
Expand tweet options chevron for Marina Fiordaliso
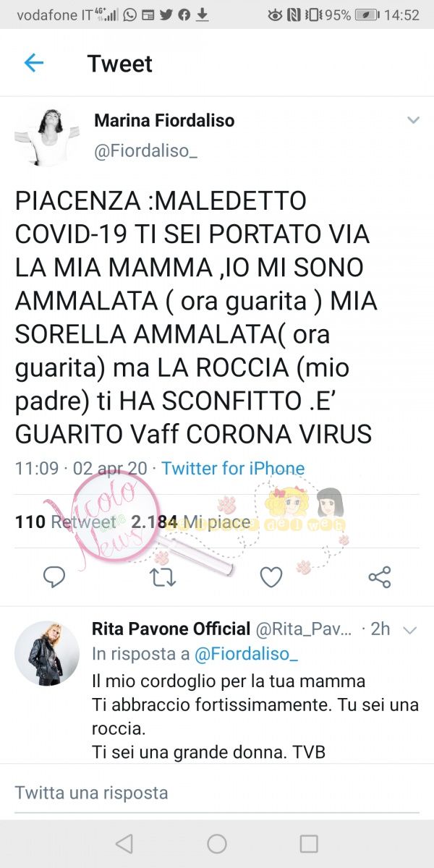(x=413, y=121)
